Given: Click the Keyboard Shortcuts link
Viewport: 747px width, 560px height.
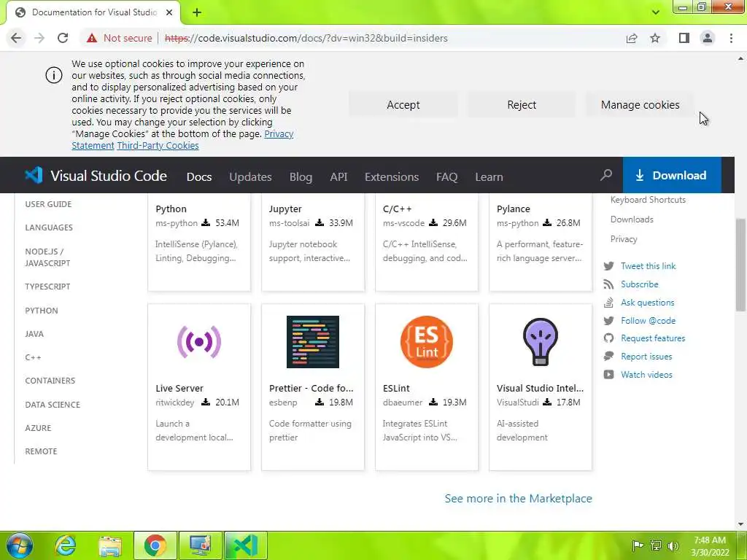Looking at the screenshot, I should (x=648, y=200).
